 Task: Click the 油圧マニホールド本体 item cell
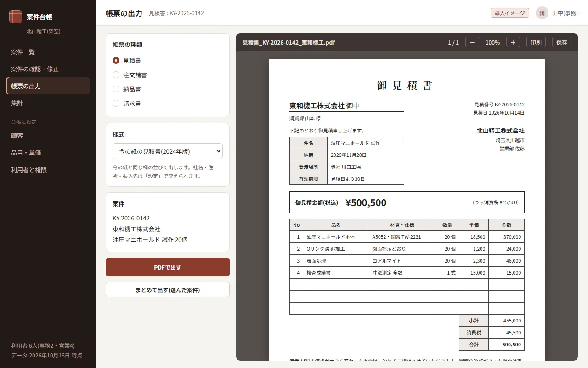[x=336, y=237]
